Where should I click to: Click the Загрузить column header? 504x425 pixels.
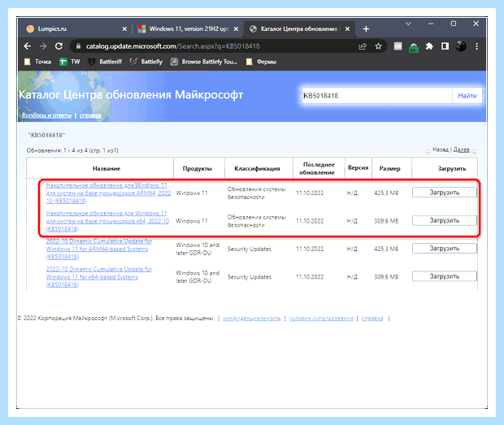tap(452, 169)
